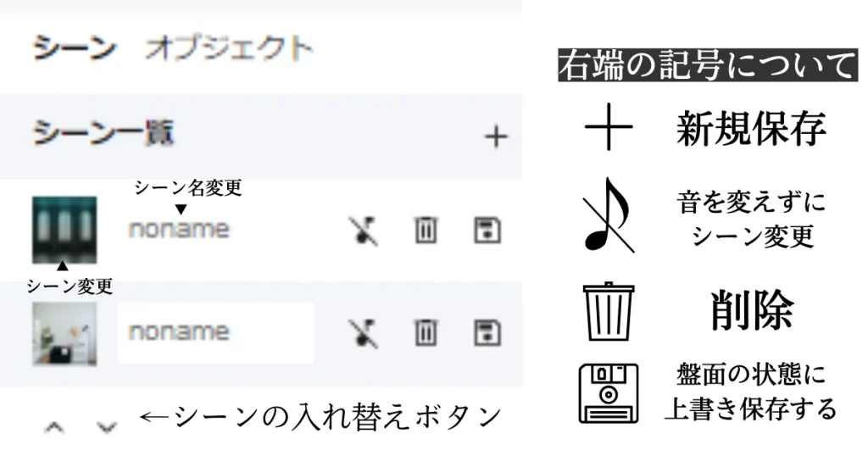
Task: Click the large trash can legend icon
Action: pos(609,312)
